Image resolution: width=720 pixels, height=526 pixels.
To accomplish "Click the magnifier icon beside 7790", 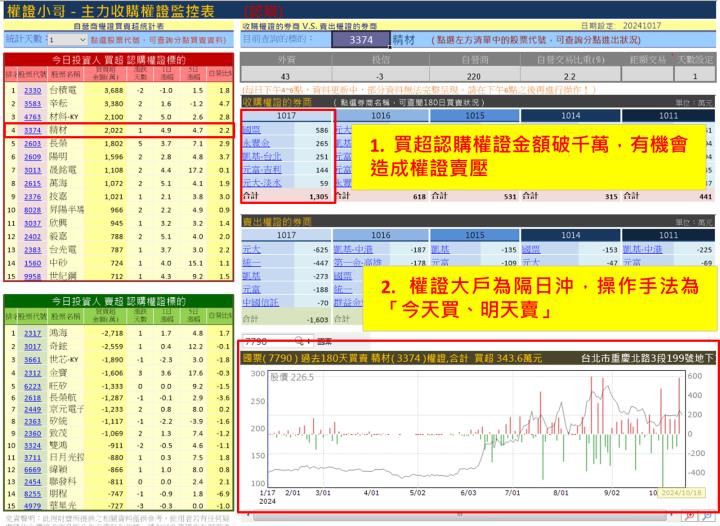I will click(299, 341).
